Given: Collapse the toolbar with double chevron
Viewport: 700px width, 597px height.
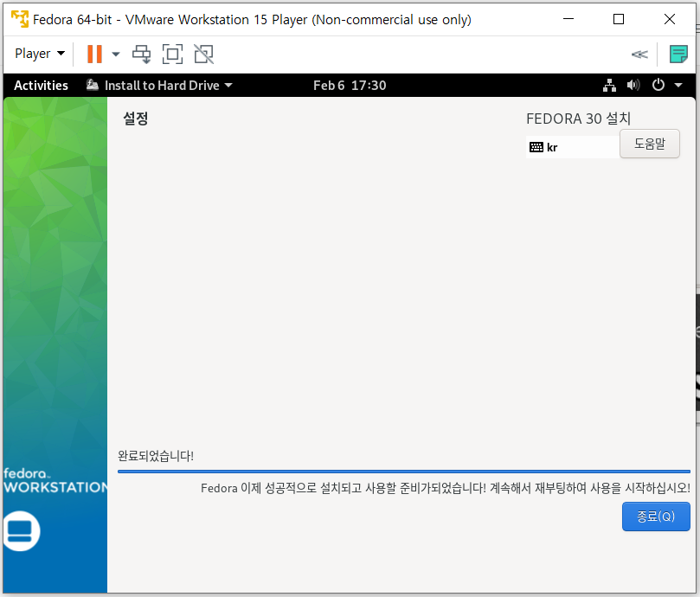Looking at the screenshot, I should point(639,55).
